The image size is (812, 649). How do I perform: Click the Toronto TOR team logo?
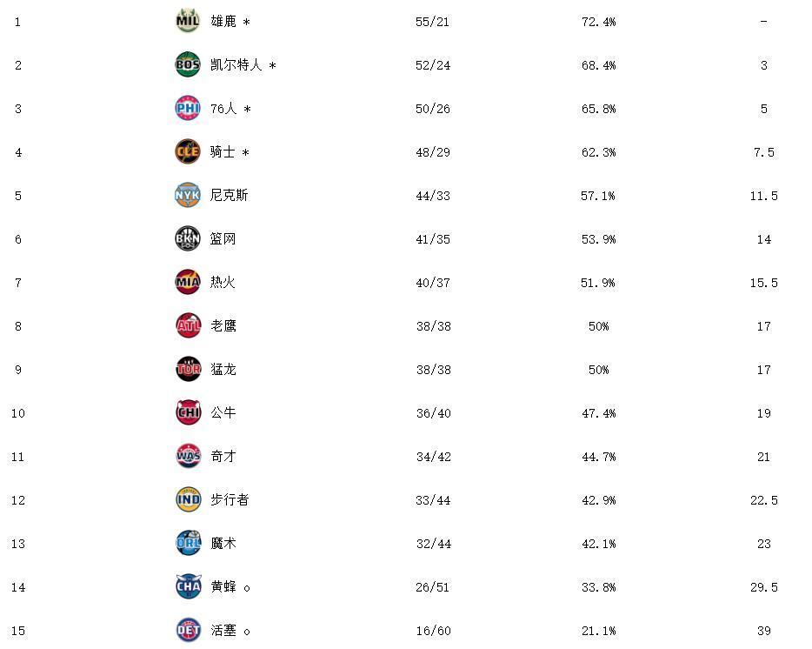(188, 370)
